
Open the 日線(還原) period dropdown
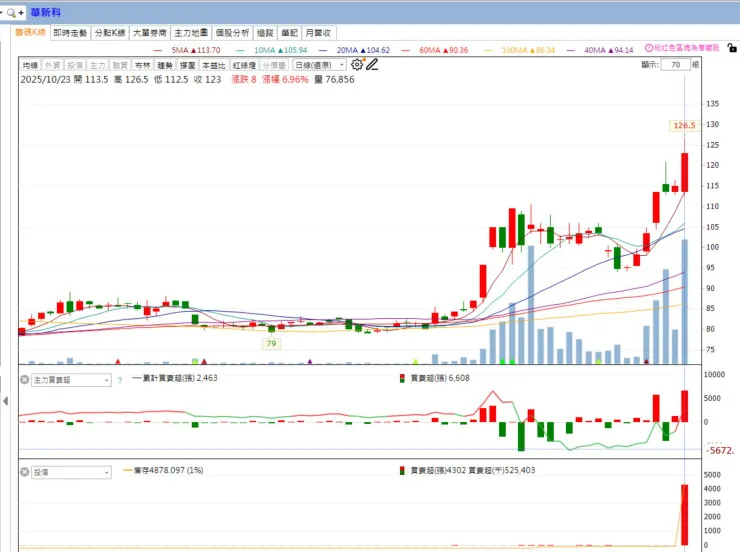coord(320,65)
